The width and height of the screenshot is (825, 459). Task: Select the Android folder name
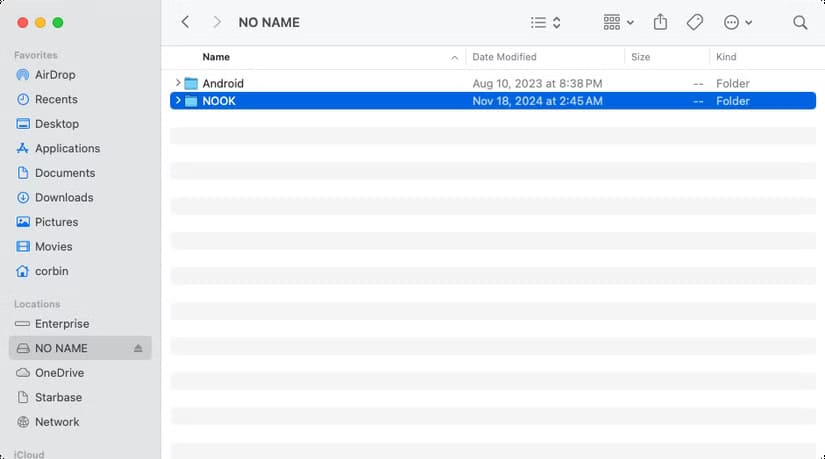click(223, 83)
